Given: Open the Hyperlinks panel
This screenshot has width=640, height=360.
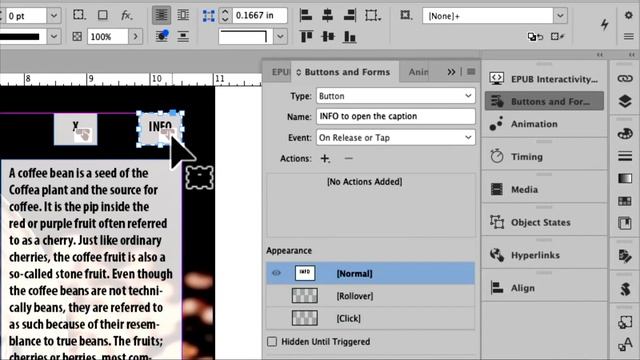Looking at the screenshot, I should point(544,255).
